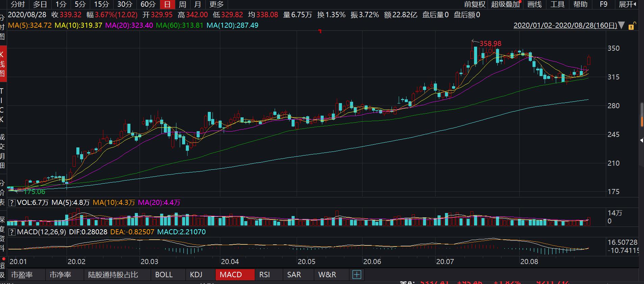This screenshot has height=284, width=644.
Task: Switch to the 月 monthly period
Action: [198, 4]
